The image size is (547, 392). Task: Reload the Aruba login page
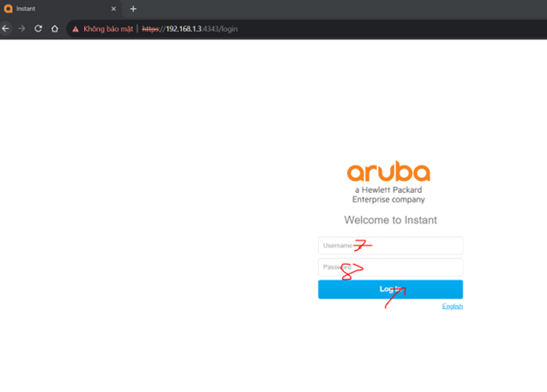coord(38,28)
